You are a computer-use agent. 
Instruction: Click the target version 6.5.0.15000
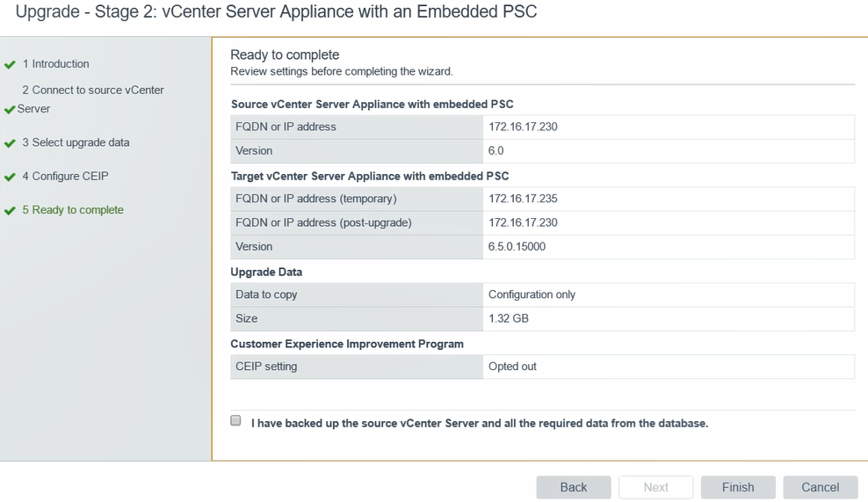point(517,246)
